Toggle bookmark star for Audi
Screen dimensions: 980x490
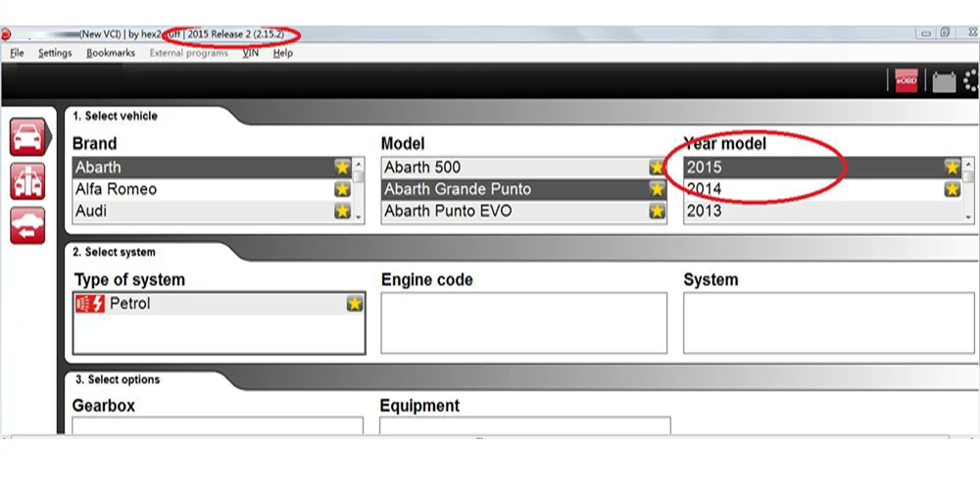[342, 212]
